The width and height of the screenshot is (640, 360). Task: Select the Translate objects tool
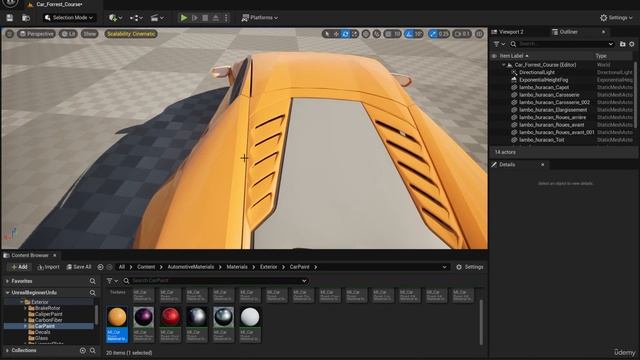(x=336, y=34)
